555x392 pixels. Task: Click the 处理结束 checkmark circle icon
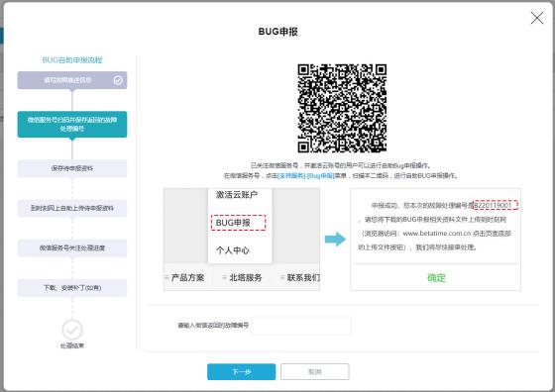72,330
